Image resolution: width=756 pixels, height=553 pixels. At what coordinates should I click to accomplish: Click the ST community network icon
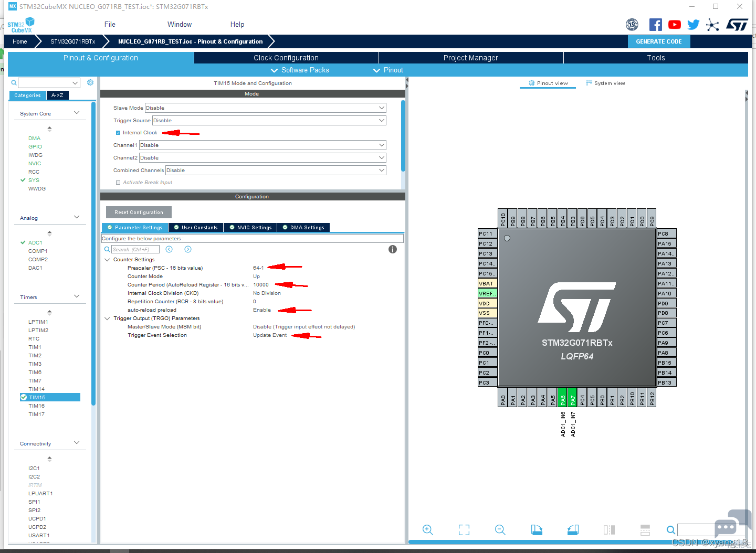(712, 25)
